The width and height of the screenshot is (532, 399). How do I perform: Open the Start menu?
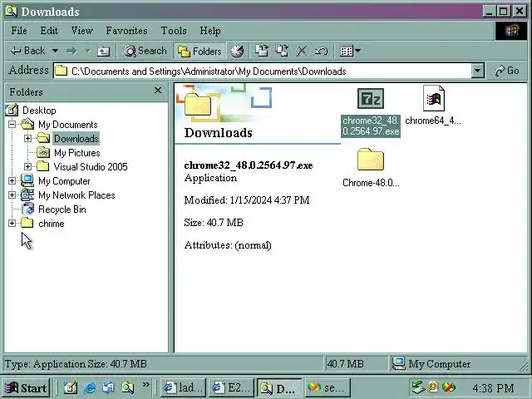[x=26, y=387]
